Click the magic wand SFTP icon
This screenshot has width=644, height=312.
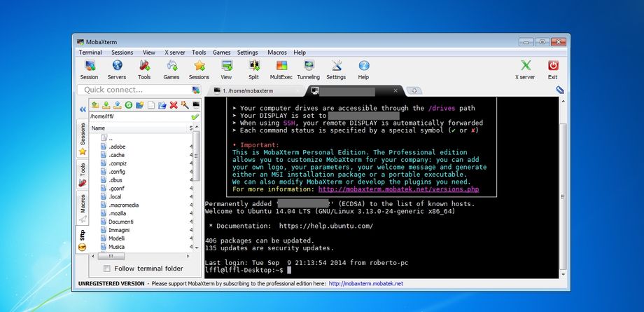185,105
